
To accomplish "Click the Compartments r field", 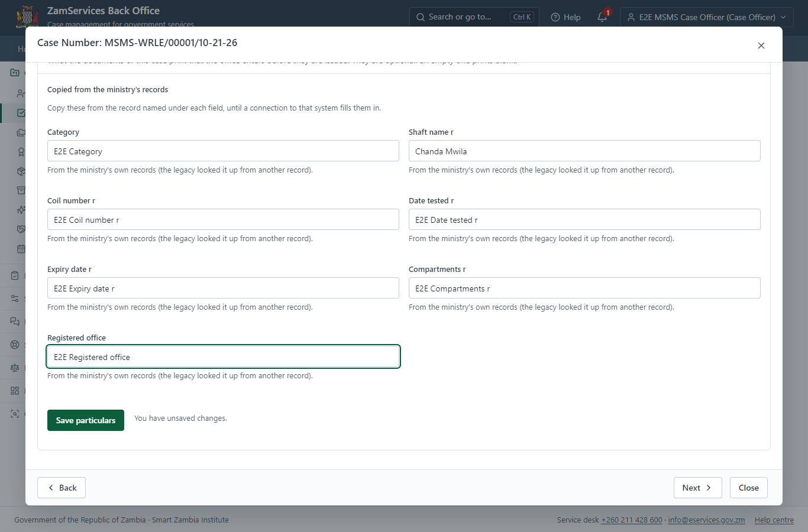I will point(584,288).
